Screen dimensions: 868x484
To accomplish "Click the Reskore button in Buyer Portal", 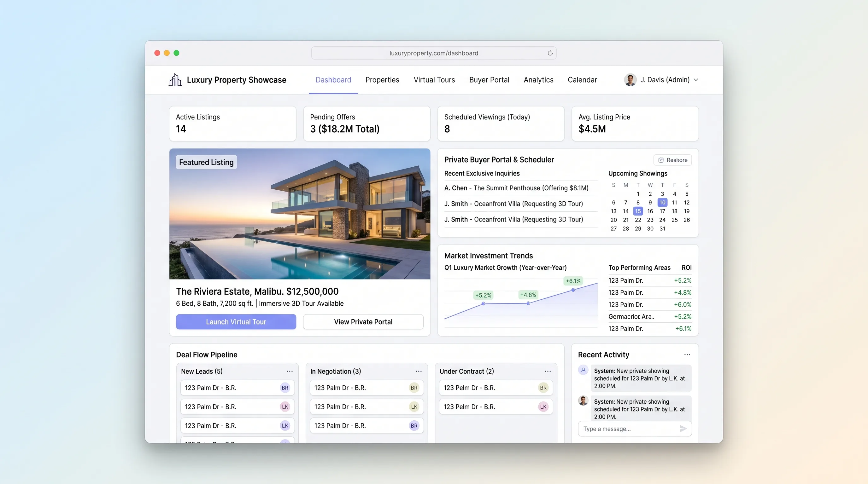I will pos(672,160).
